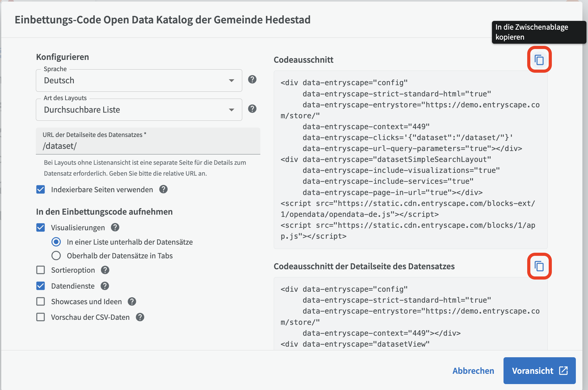The width and height of the screenshot is (588, 390).
Task: Click the Detailseite des Datensatzes code block
Action: (411, 314)
